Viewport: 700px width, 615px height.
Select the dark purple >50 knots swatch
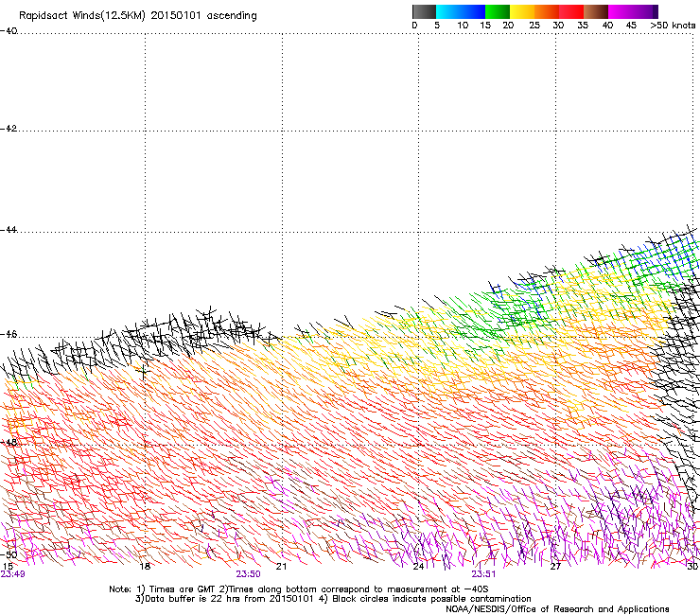point(656,11)
